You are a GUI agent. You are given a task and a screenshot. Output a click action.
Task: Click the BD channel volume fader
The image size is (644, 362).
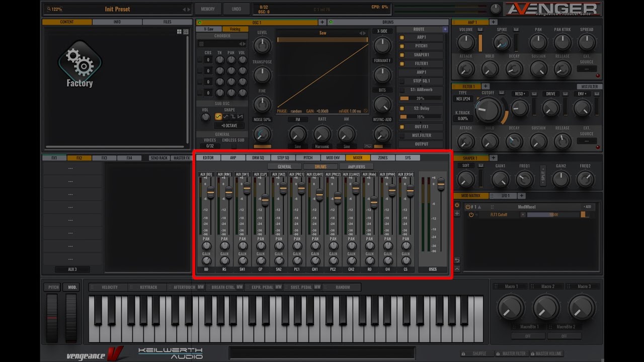(x=210, y=192)
